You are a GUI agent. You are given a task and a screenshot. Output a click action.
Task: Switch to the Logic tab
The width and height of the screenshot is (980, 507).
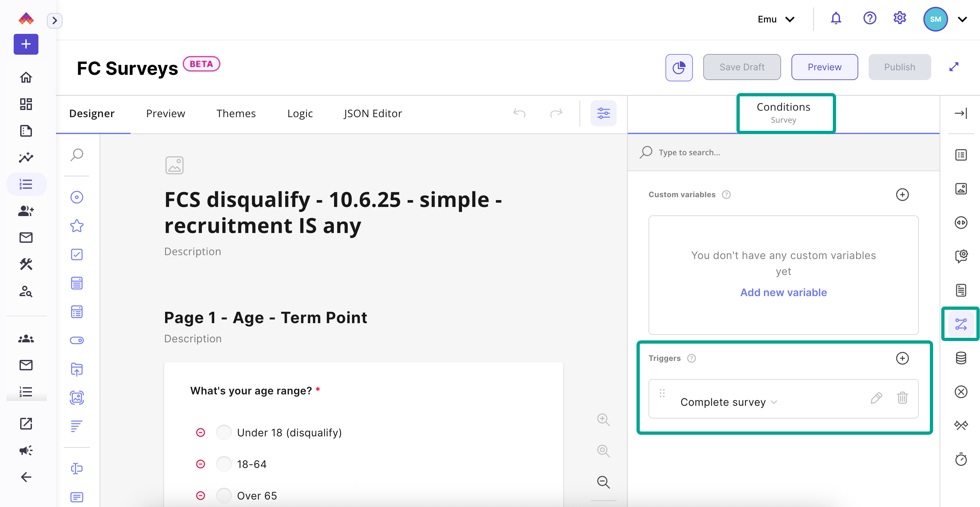click(x=300, y=113)
